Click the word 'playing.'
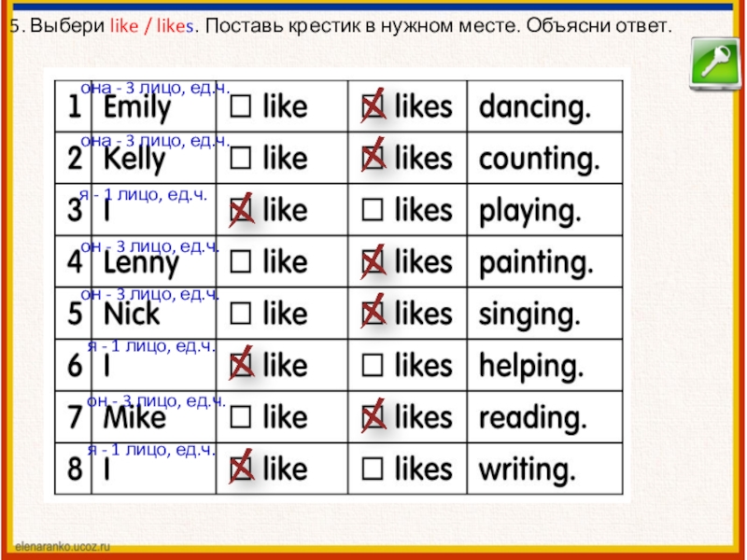 tap(530, 212)
